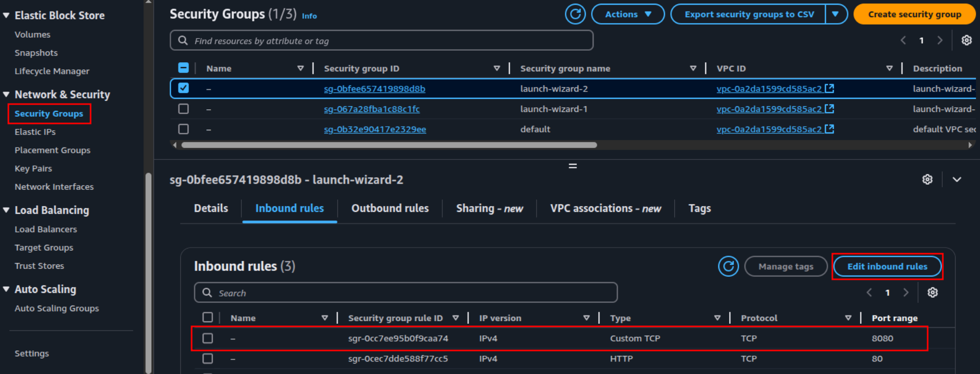The width and height of the screenshot is (980, 374).
Task: Collapse the Load Balancing section
Action: [x=6, y=210]
